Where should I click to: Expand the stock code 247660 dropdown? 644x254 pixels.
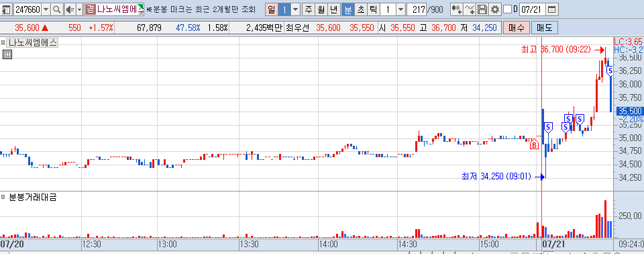46,9
